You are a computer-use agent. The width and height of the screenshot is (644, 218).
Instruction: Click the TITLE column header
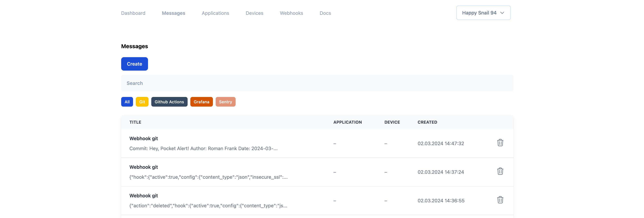tap(135, 122)
